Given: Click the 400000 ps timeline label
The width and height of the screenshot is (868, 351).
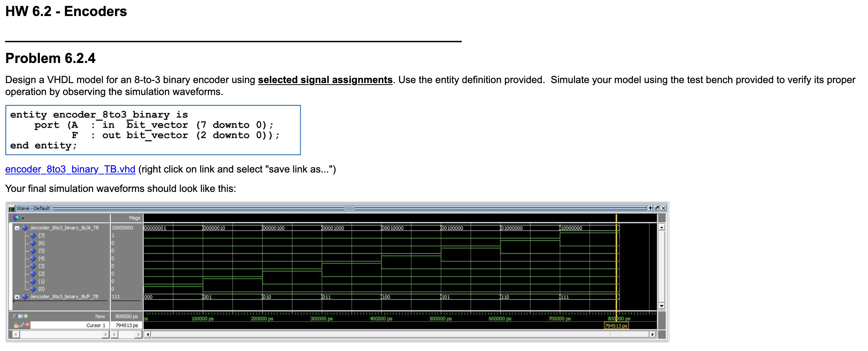Looking at the screenshot, I should click(381, 319).
